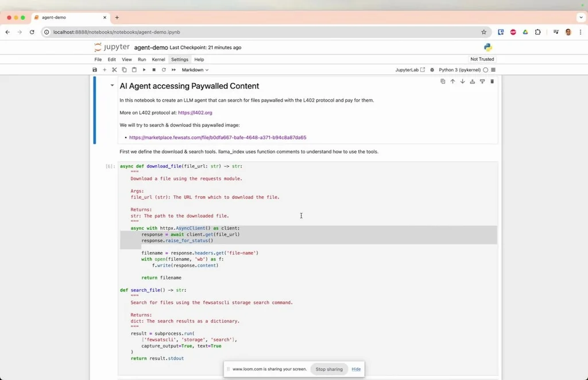Duplicate the cell using the copy cell icon

pos(443,81)
